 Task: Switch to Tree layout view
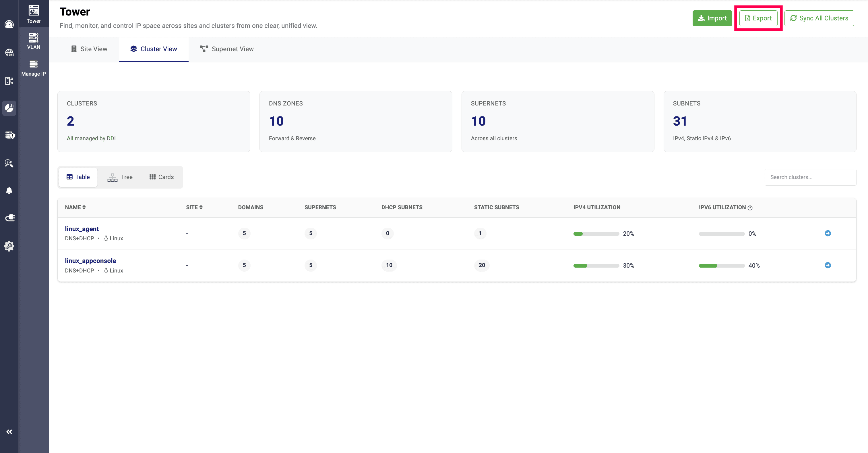pos(120,177)
